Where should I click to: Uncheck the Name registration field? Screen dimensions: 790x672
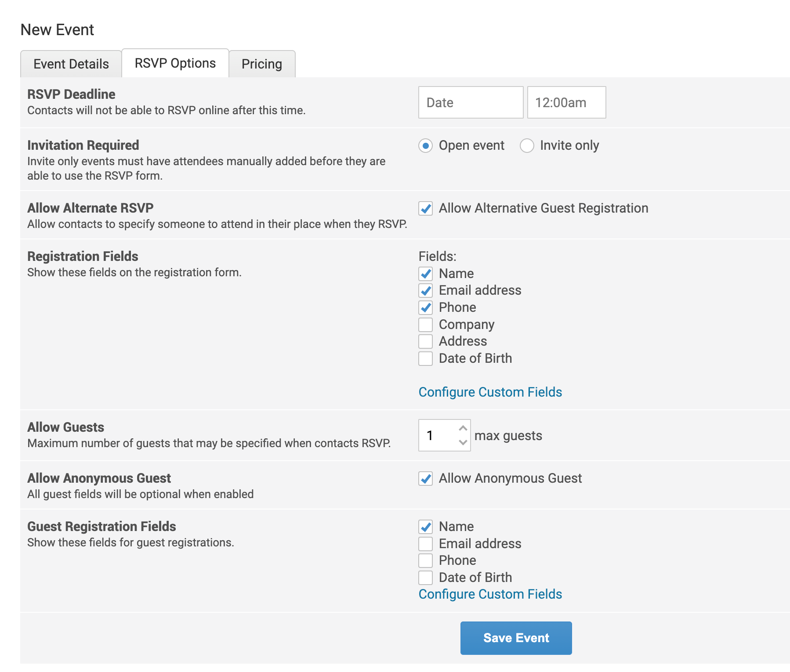425,274
